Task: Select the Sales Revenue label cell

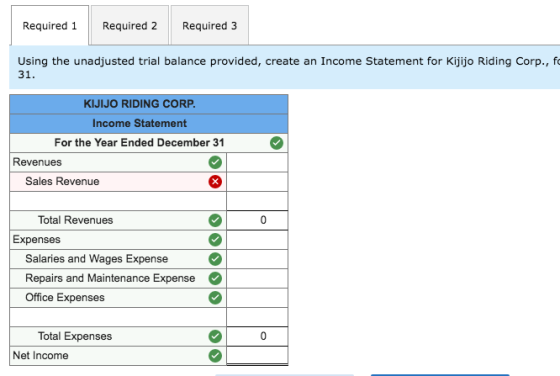Action: [x=118, y=181]
